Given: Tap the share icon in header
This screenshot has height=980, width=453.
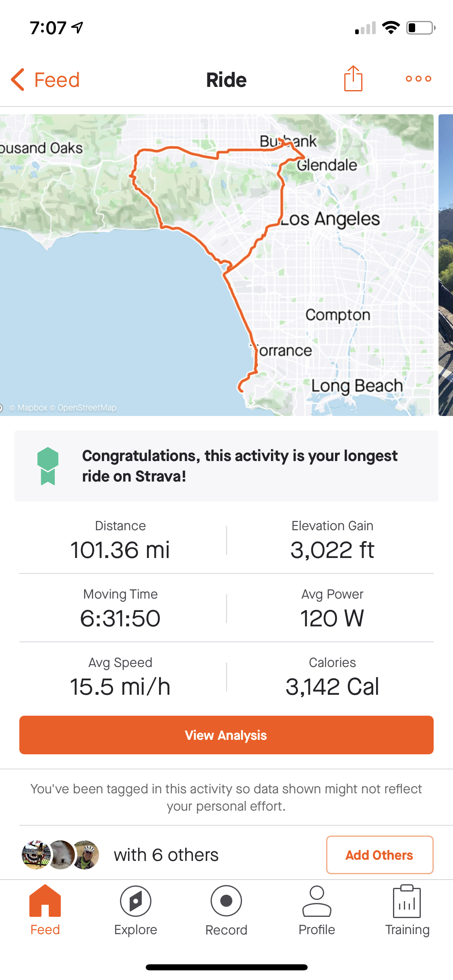Looking at the screenshot, I should pyautogui.click(x=353, y=79).
